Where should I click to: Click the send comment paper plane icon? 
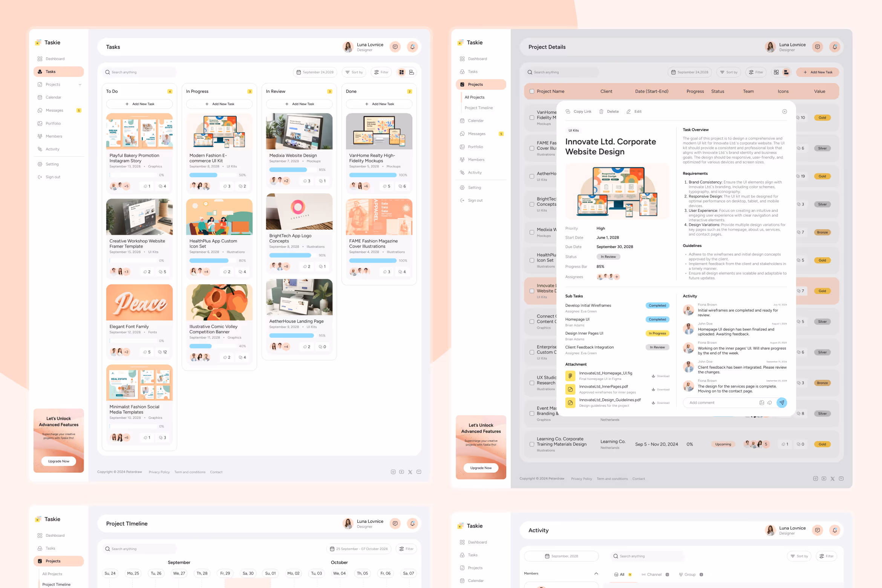coord(782,403)
